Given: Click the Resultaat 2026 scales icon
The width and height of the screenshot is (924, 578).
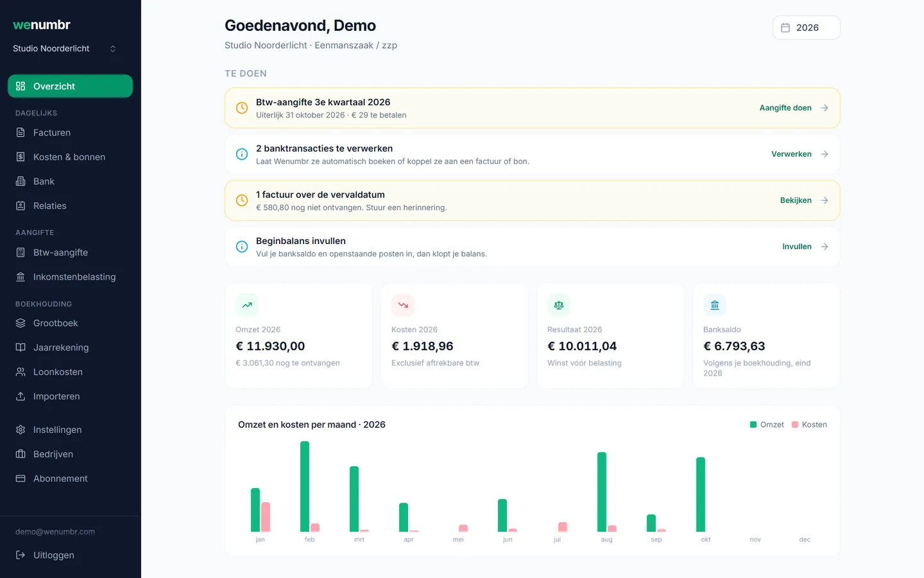Looking at the screenshot, I should [x=559, y=305].
